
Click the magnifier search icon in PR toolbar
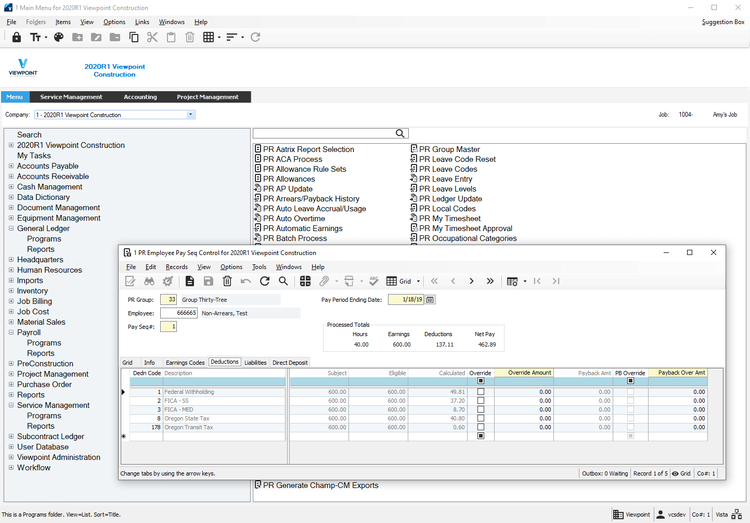pyautogui.click(x=283, y=281)
